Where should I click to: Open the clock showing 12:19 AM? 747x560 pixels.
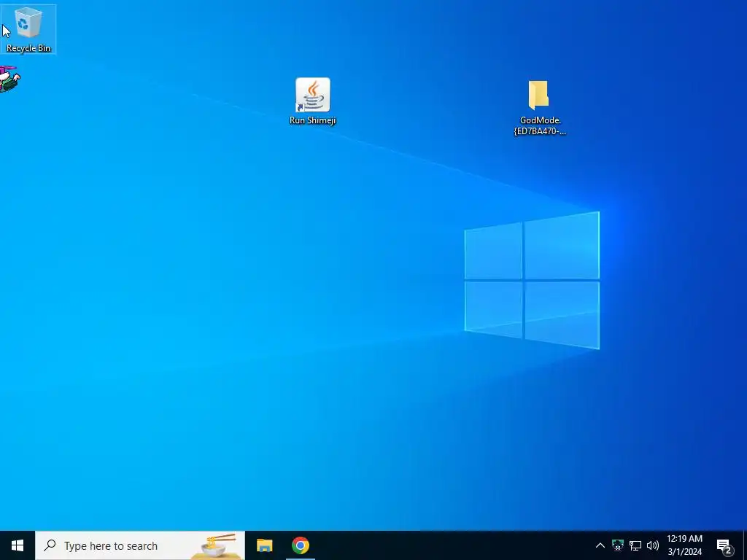coord(684,545)
